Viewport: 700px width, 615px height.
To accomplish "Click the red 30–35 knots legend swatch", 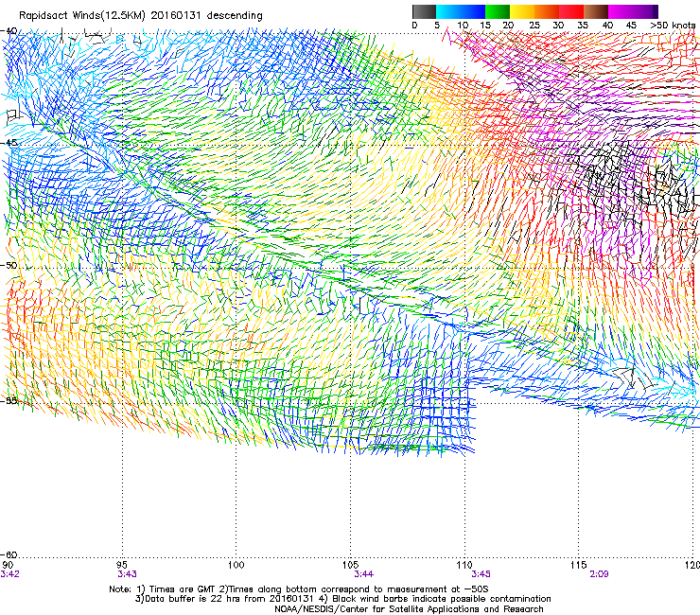I will click(572, 11).
